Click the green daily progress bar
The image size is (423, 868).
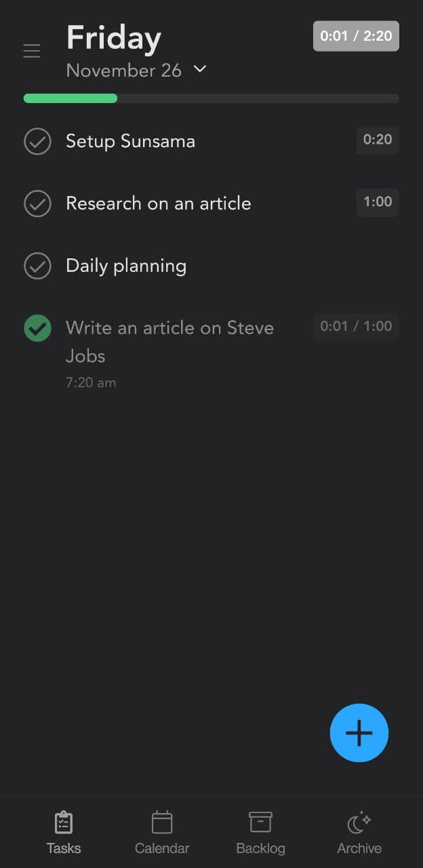70,98
